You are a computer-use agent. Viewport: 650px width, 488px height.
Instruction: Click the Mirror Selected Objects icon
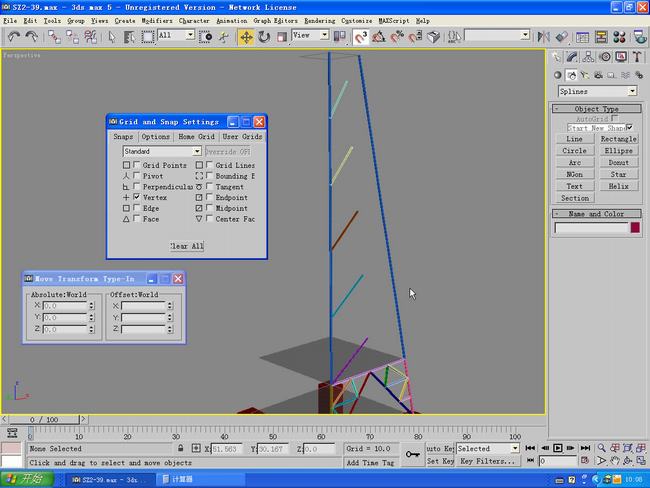tap(543, 37)
